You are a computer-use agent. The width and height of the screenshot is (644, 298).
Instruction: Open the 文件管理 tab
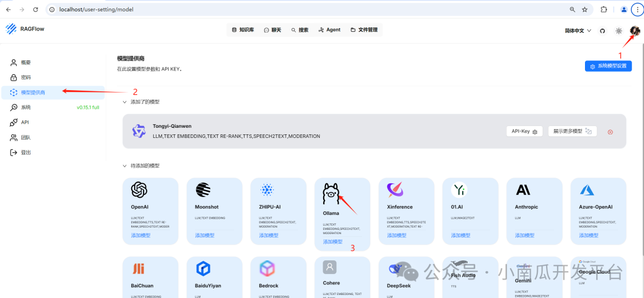(364, 30)
